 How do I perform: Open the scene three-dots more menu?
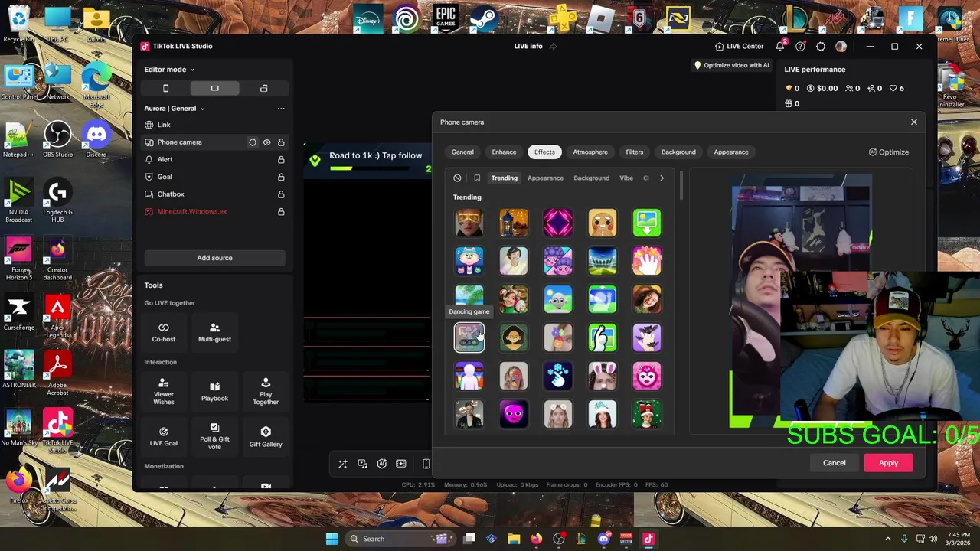pos(281,109)
